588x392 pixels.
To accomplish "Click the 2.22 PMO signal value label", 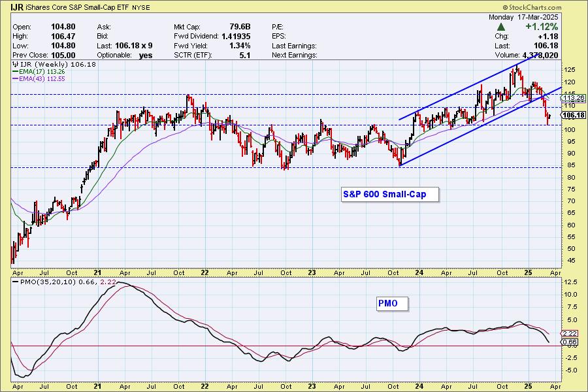I will pos(570,333).
